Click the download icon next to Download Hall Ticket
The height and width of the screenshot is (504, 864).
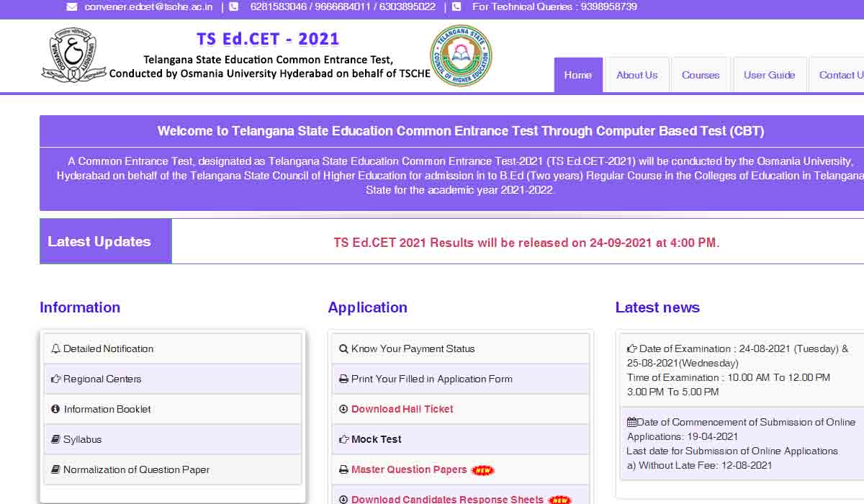343,409
